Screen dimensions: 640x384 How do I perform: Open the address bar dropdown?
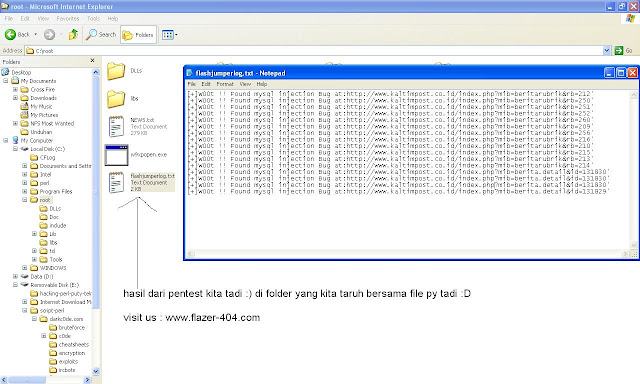coord(607,51)
